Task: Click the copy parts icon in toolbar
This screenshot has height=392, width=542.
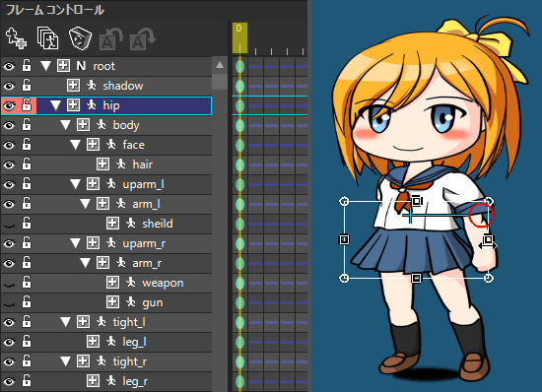Action: 47,37
